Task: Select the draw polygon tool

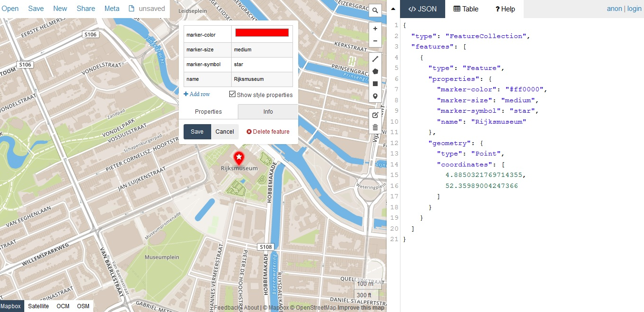Action: [x=375, y=71]
